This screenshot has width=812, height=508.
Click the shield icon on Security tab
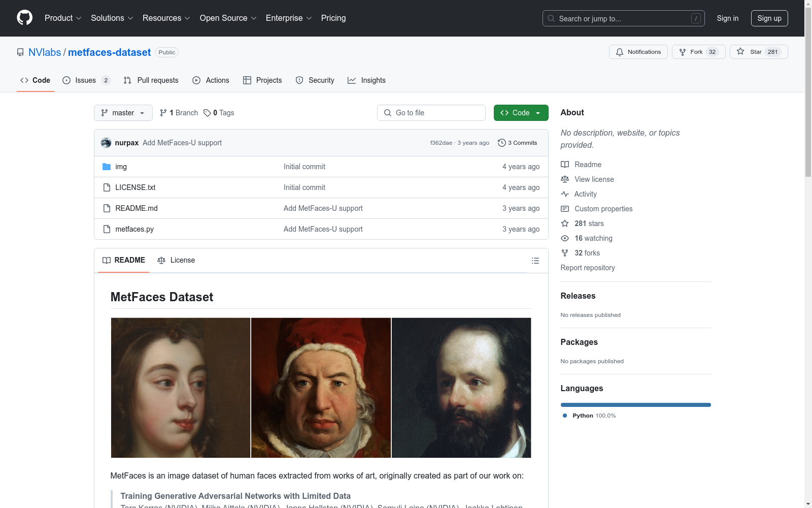tap(299, 80)
